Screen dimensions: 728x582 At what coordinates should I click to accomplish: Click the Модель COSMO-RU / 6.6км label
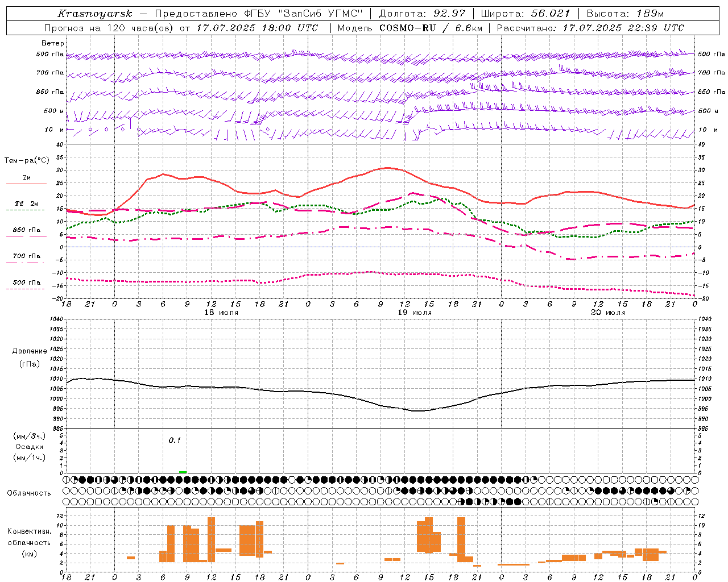click(x=410, y=28)
